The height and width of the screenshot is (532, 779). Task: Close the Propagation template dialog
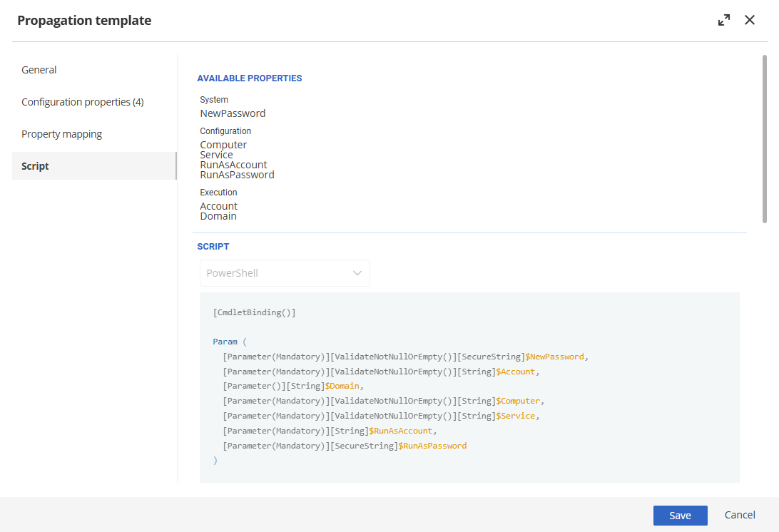click(750, 21)
